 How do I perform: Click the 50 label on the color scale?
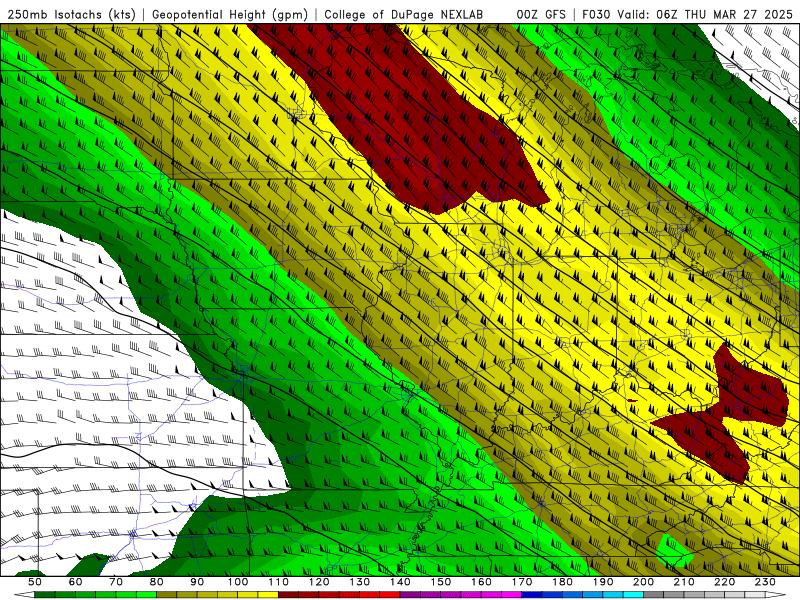click(35, 582)
